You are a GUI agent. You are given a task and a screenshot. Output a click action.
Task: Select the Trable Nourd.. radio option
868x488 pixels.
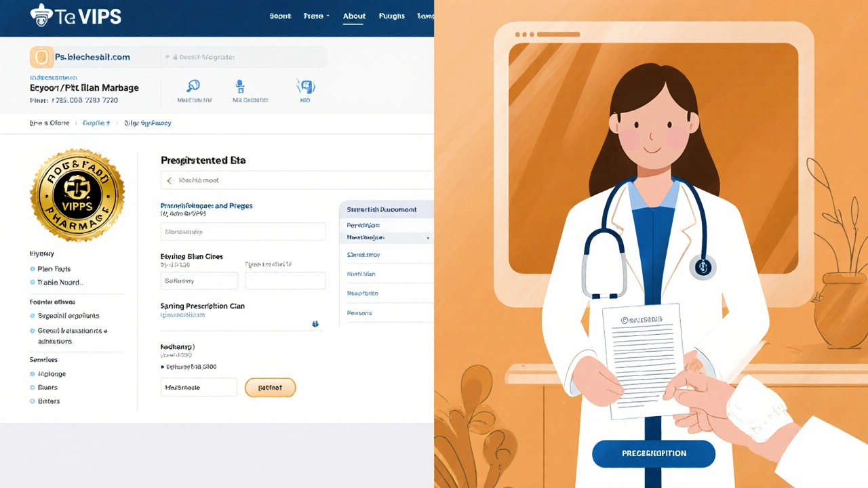coord(33,283)
